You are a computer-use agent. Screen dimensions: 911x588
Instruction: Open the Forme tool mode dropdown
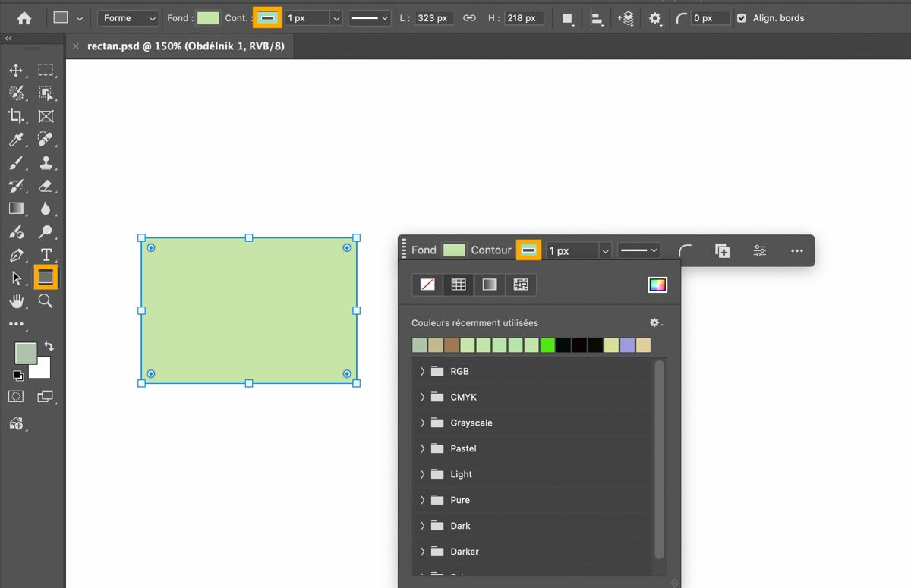pos(127,17)
